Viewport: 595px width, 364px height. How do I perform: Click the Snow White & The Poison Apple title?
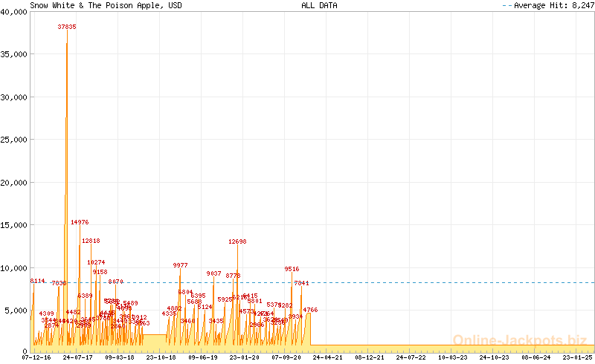[x=106, y=5]
